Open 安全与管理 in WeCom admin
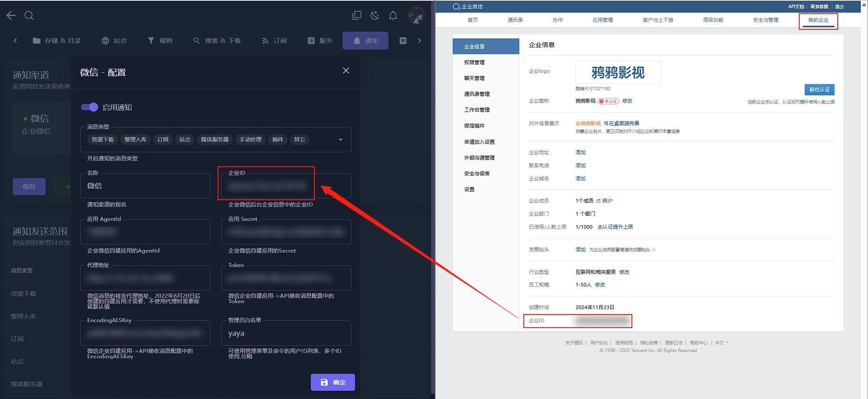The image size is (868, 399). coord(766,20)
